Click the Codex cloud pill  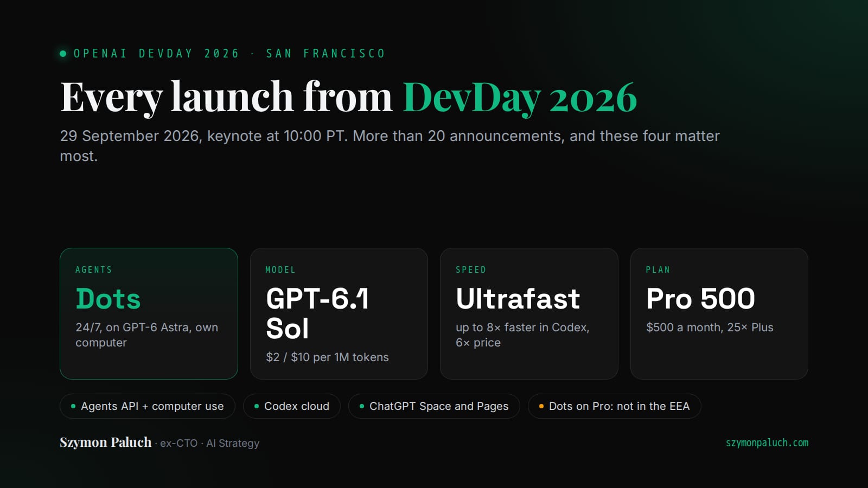point(292,406)
